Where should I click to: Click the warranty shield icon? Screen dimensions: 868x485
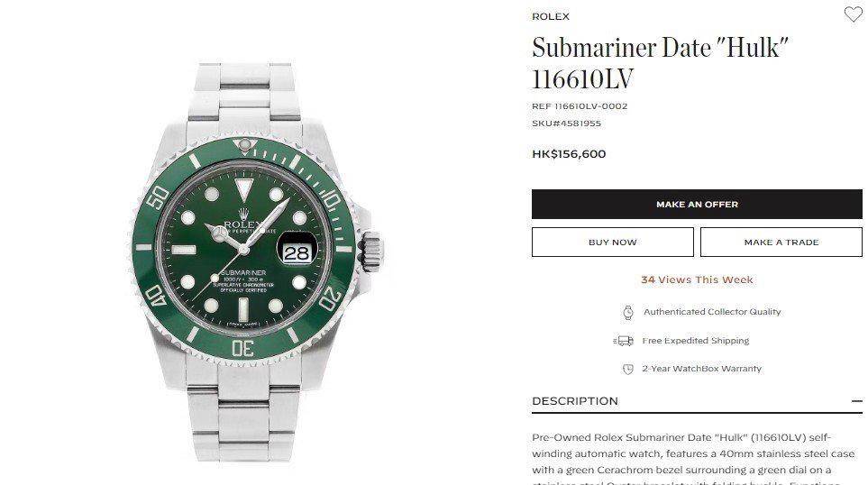[627, 369]
